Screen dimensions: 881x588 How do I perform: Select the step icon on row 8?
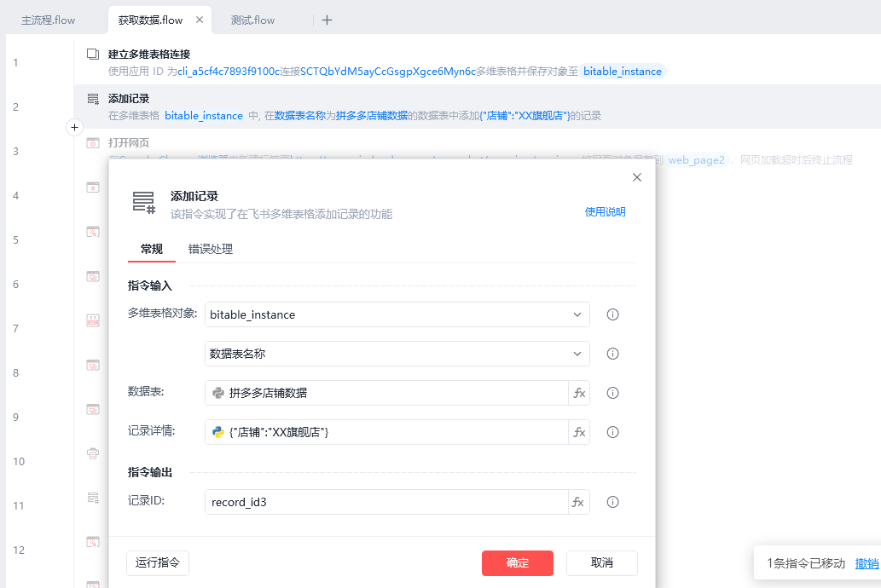click(93, 365)
